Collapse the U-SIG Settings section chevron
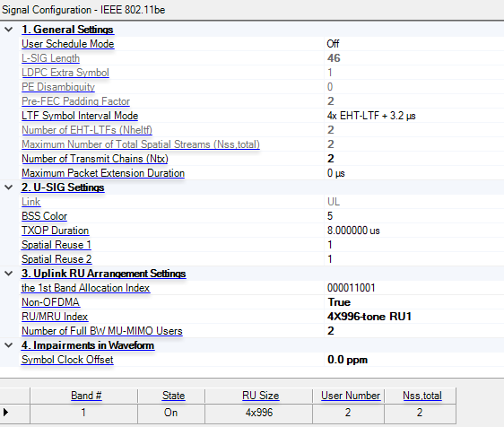The height and width of the screenshot is (427, 504). (9, 187)
